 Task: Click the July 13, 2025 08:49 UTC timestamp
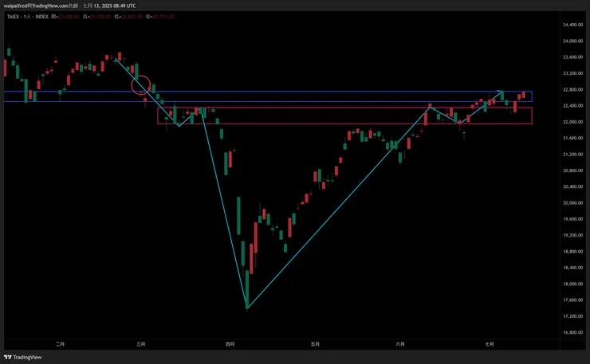pos(109,6)
